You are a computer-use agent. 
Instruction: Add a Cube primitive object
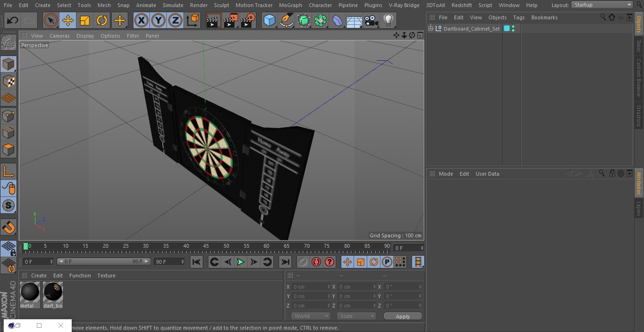coord(269,20)
